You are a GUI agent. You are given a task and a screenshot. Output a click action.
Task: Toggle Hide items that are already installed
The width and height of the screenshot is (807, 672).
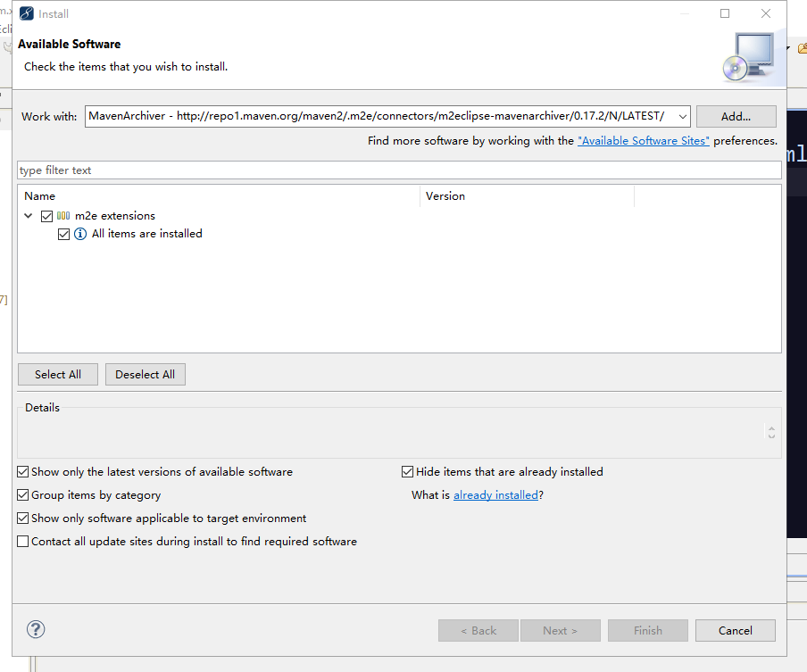pos(407,472)
